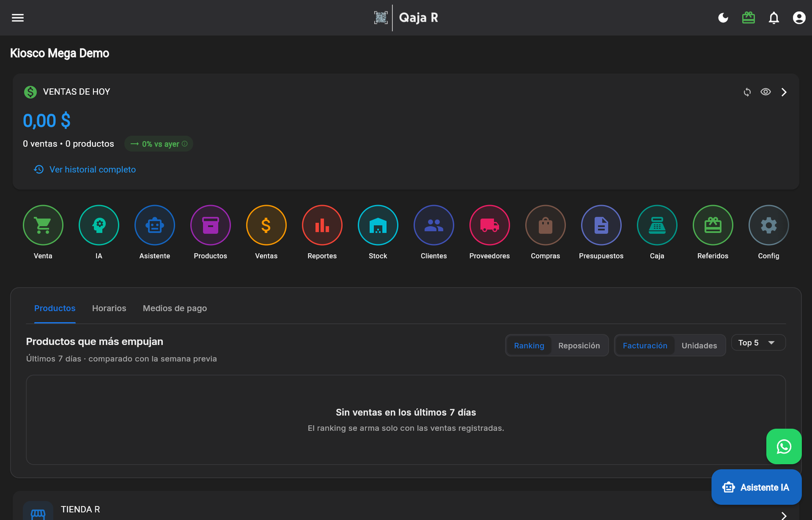This screenshot has width=812, height=520.
Task: Open the user account profile icon
Action: point(799,18)
